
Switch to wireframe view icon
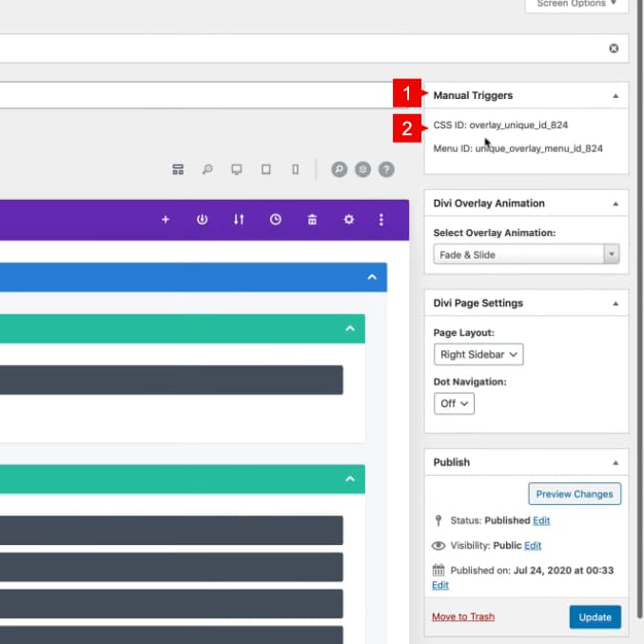click(x=177, y=169)
